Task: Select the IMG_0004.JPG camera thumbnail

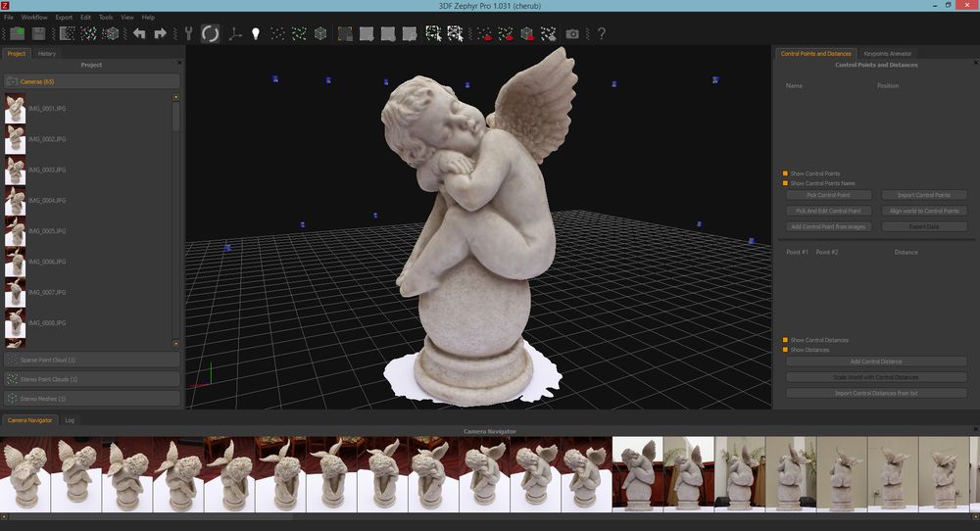Action: click(16, 201)
